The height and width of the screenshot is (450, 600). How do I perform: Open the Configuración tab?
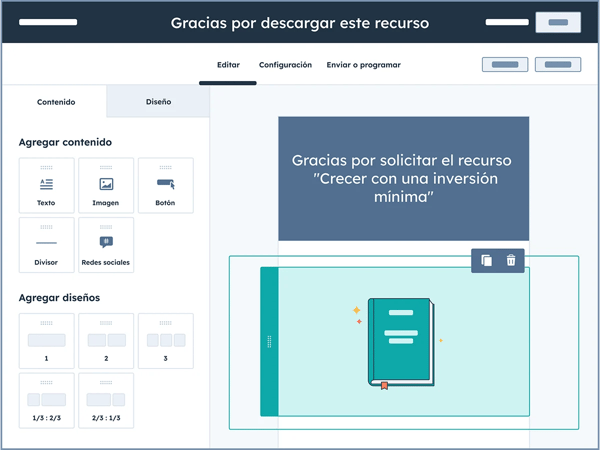pyautogui.click(x=285, y=65)
